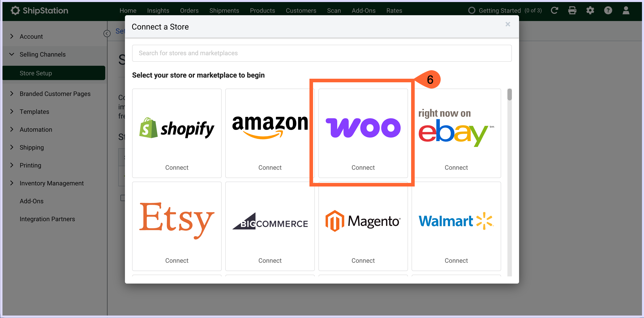Expand the Inventory Management chevron
The width and height of the screenshot is (644, 318).
coord(12,183)
